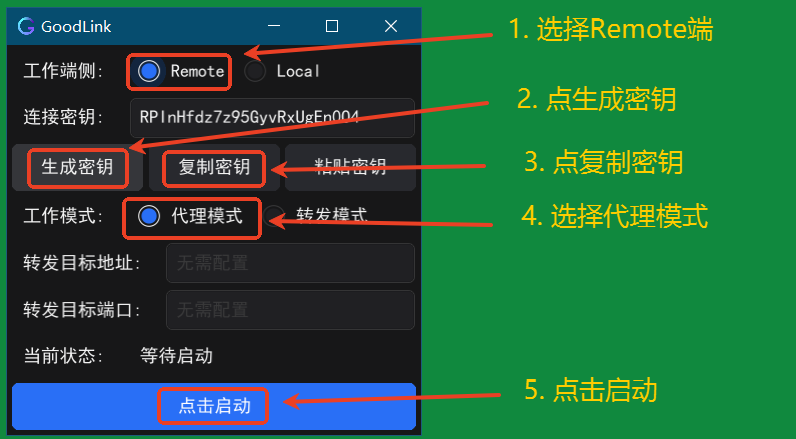Image resolution: width=796 pixels, height=439 pixels.
Task: Click the 粘贴密钥 button
Action: pos(350,167)
